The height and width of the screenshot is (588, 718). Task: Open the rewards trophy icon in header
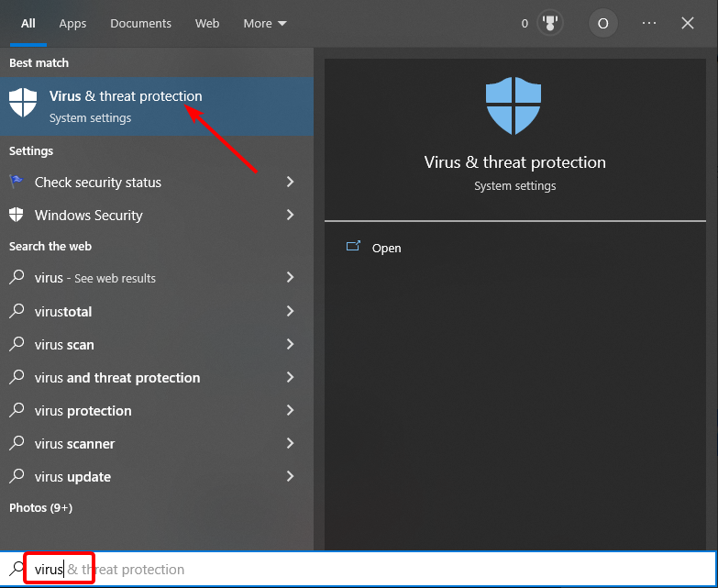click(552, 24)
